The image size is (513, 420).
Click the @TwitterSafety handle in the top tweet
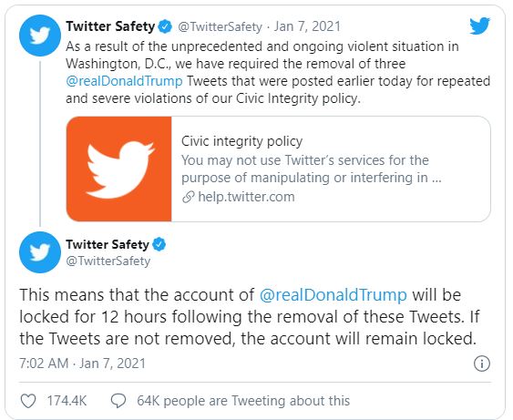coord(220,26)
